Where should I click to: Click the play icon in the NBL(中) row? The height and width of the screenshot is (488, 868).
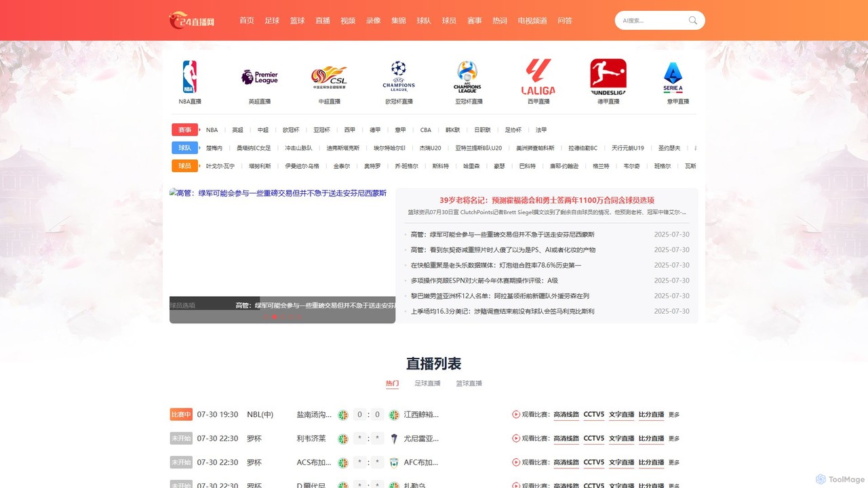(x=516, y=415)
